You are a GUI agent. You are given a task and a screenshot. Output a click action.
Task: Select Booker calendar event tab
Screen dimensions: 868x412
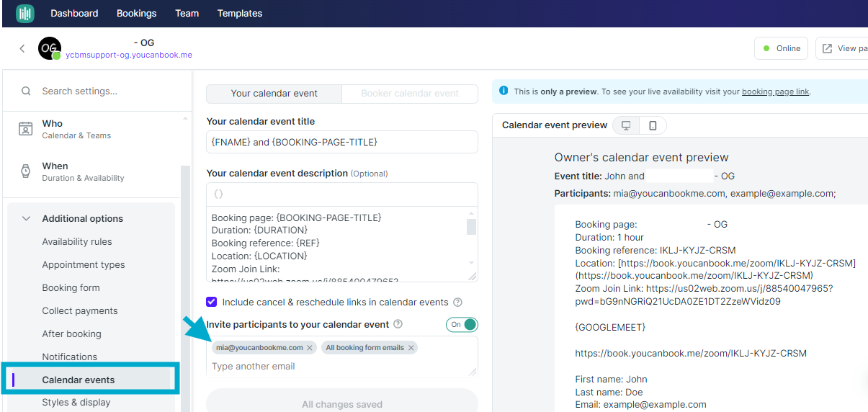(410, 93)
